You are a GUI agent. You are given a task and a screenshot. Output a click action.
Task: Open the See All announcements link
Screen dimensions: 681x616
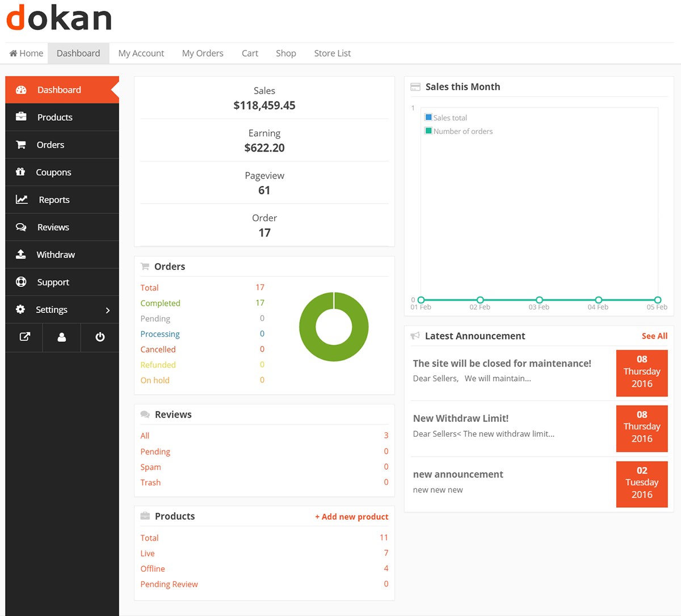pyautogui.click(x=654, y=335)
